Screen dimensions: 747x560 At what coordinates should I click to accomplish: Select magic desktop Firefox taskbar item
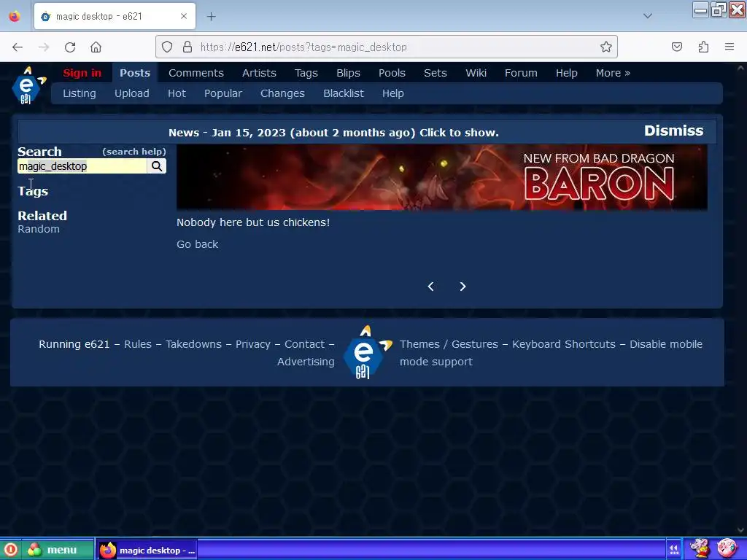click(x=147, y=550)
